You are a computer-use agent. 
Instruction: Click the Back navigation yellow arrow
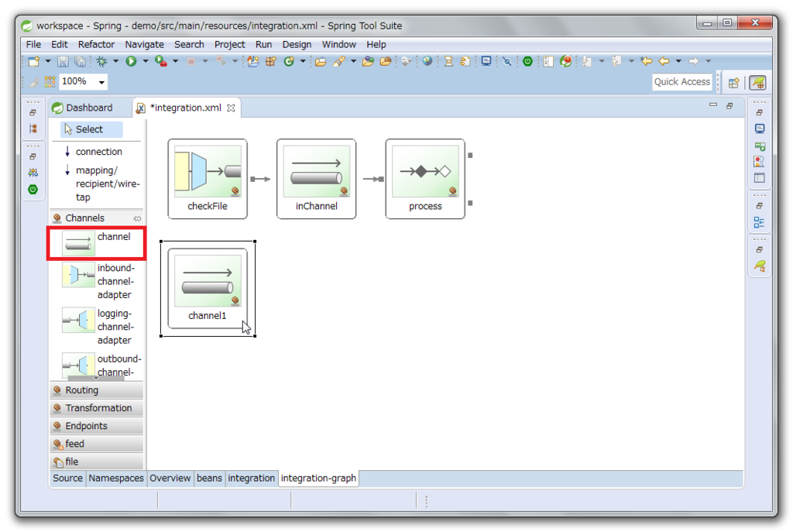coord(664,62)
